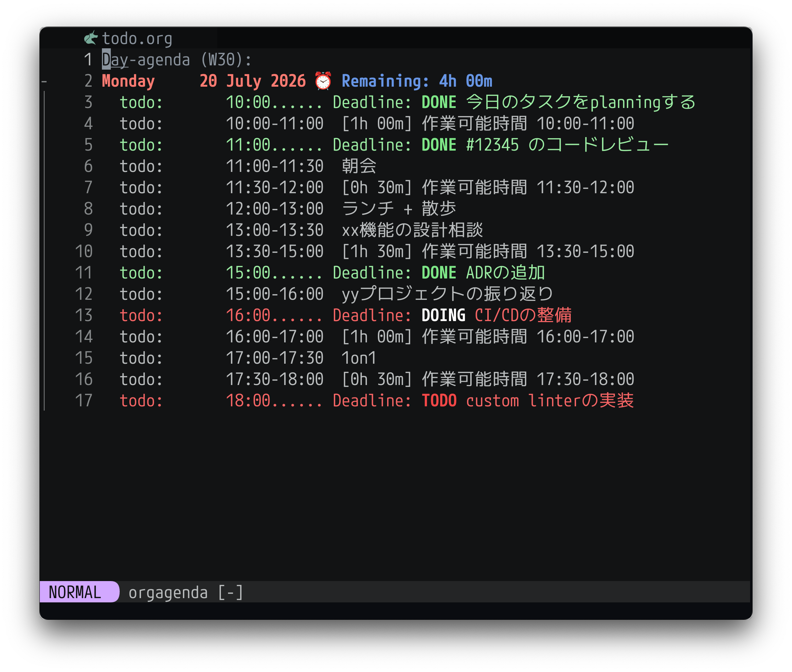
Task: Select the todo.org buffer tab
Action: [x=128, y=38]
